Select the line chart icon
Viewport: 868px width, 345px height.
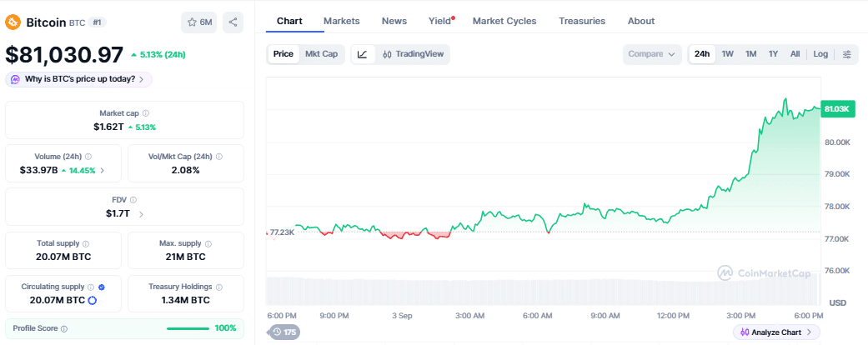tap(363, 54)
